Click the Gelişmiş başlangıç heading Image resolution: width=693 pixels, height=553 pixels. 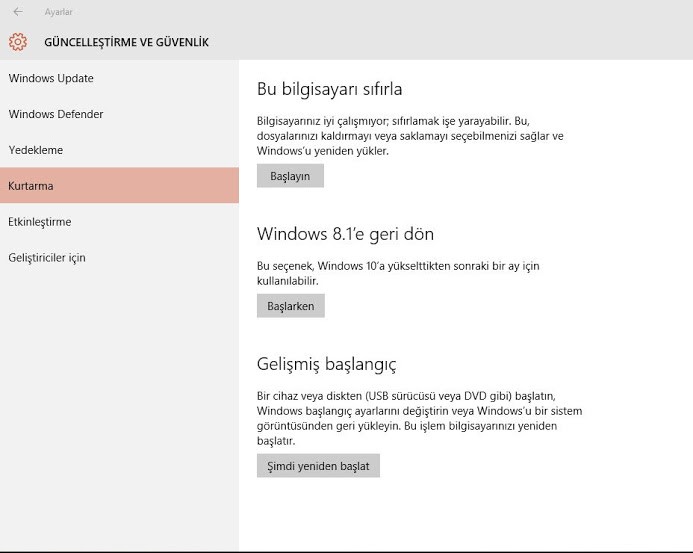(327, 364)
